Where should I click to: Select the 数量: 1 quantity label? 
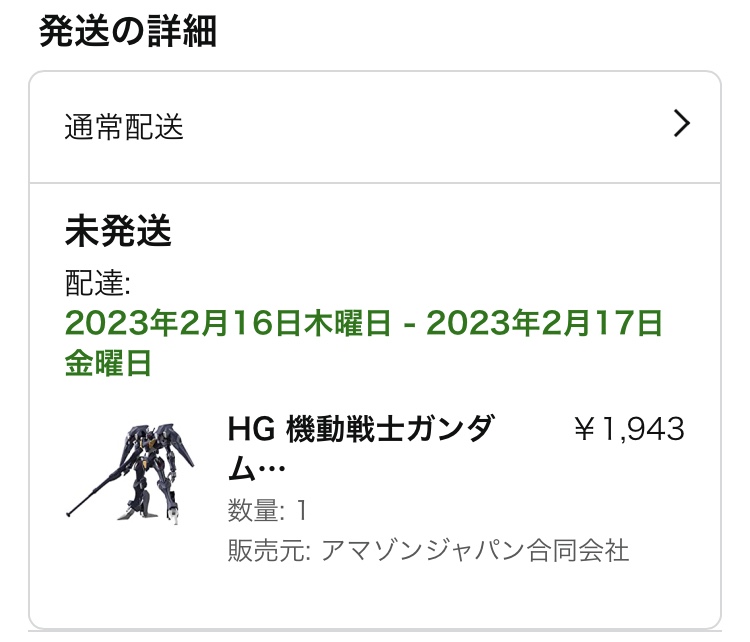click(x=267, y=510)
